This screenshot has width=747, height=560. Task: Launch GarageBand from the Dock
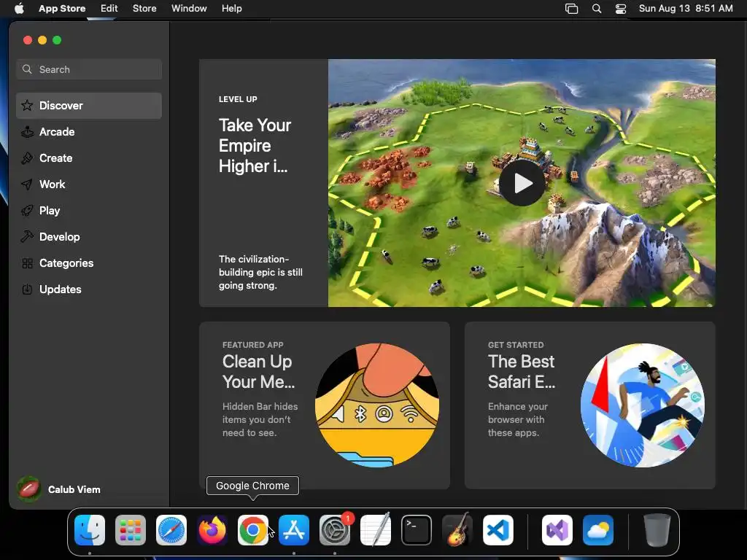pos(457,530)
